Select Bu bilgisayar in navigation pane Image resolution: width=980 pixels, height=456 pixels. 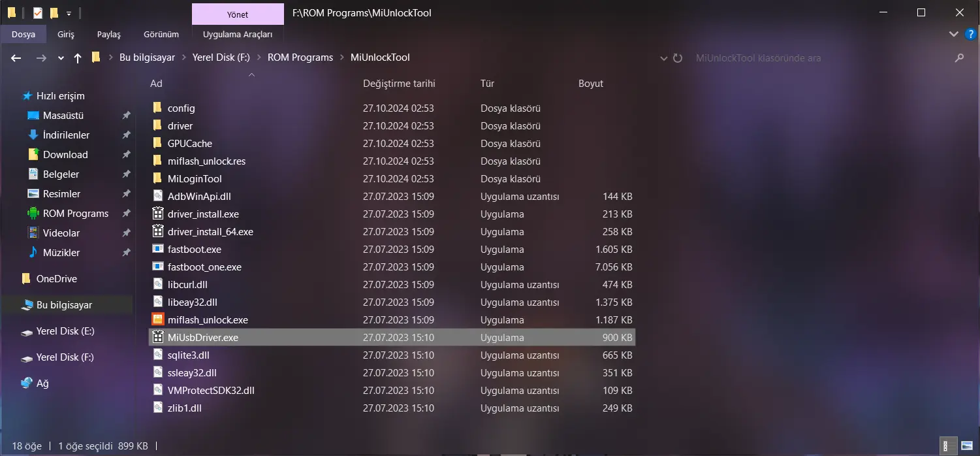point(64,304)
